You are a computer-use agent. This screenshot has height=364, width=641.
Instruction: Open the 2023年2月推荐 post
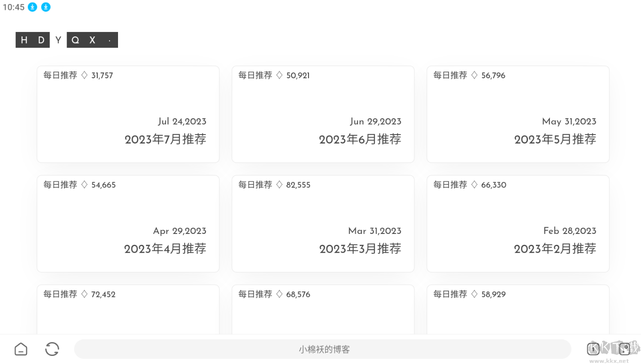[555, 249]
